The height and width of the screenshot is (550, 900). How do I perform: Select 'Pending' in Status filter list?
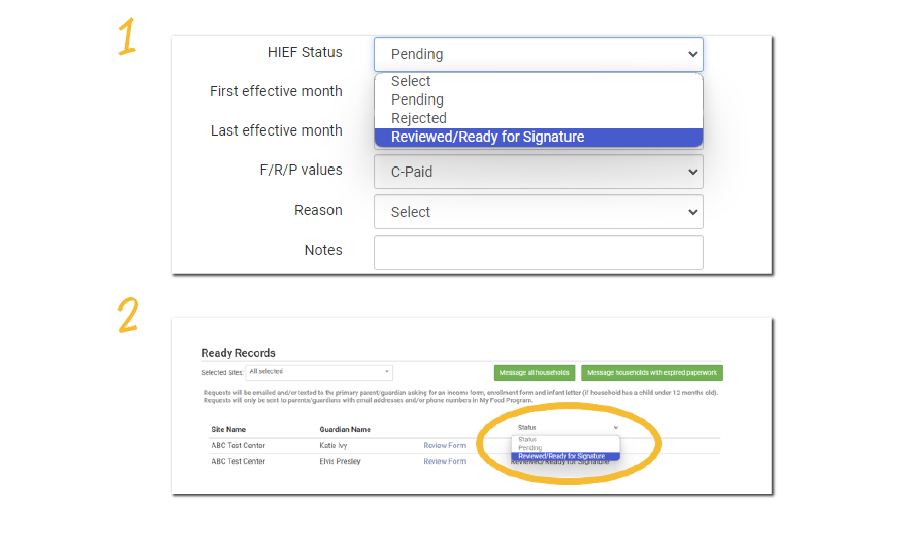(x=530, y=448)
